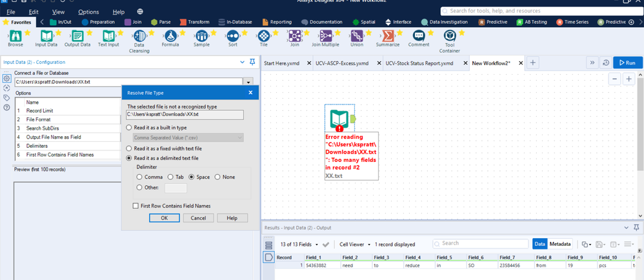This screenshot has width=644, height=280.
Task: Zoom in the canvas with plus button
Action: [x=629, y=79]
